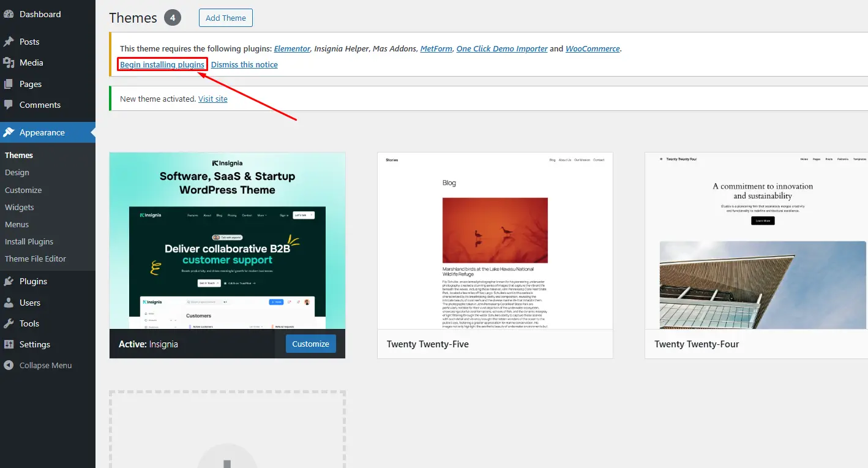Click the Add Theme button
Image resolution: width=868 pixels, height=468 pixels.
pyautogui.click(x=226, y=18)
